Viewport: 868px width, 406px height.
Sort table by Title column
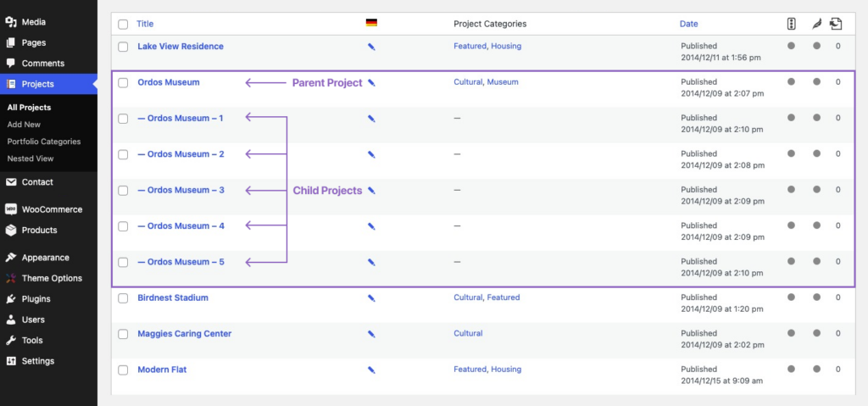pyautogui.click(x=145, y=24)
